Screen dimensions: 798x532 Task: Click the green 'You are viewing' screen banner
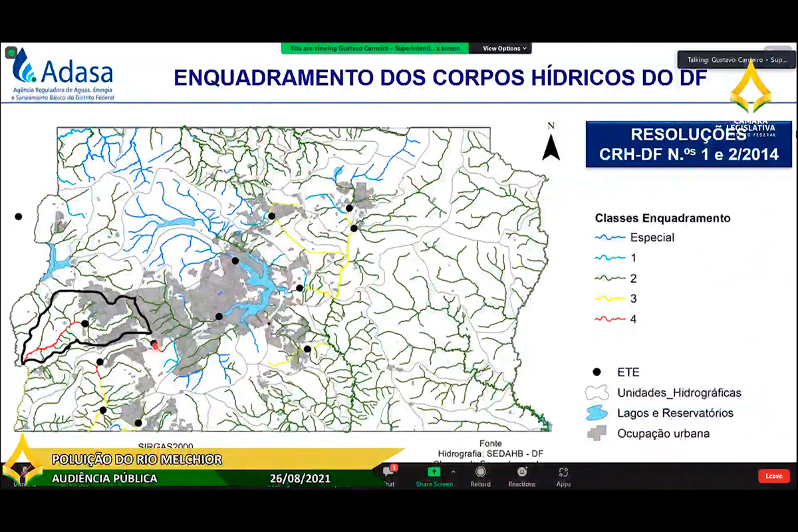375,49
